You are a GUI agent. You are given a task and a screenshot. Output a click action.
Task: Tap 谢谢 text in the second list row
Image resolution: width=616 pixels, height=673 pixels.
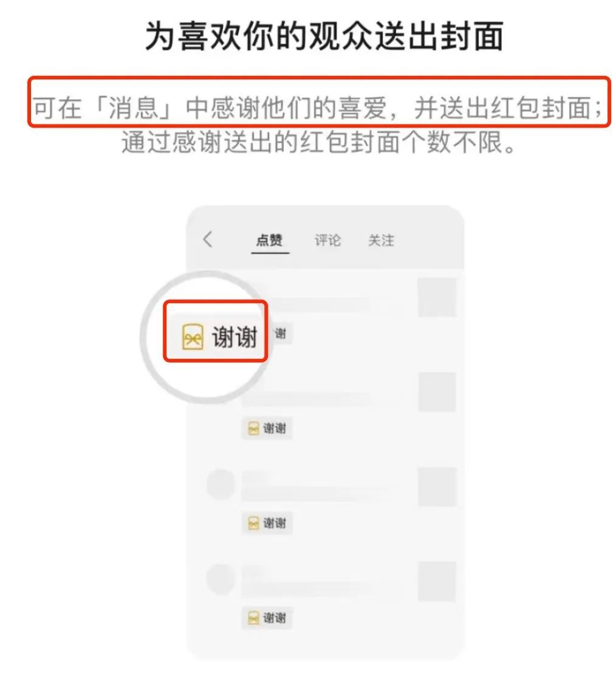275,428
